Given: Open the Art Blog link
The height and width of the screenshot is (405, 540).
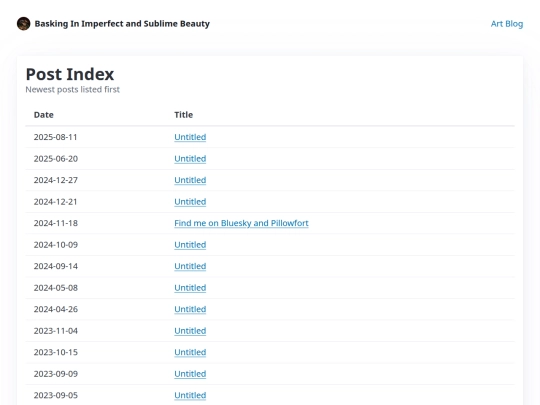Looking at the screenshot, I should click(x=507, y=24).
